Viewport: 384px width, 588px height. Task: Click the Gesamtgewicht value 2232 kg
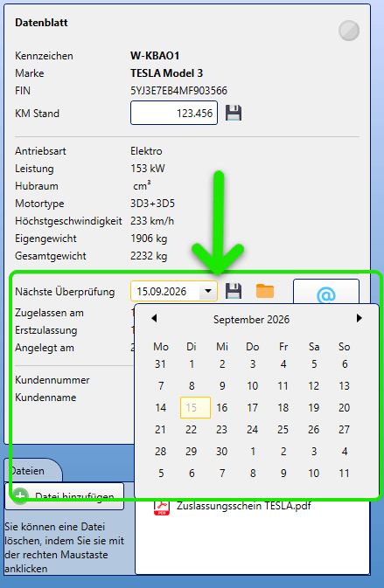[x=149, y=256]
